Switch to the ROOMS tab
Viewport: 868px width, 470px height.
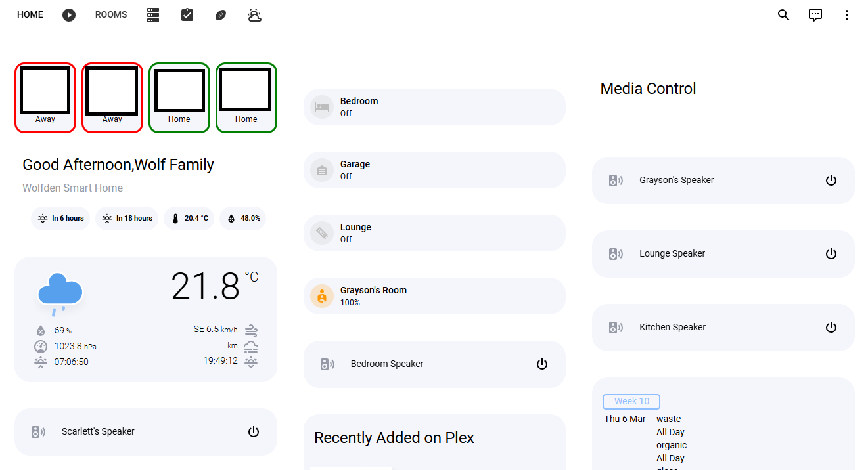click(x=111, y=15)
